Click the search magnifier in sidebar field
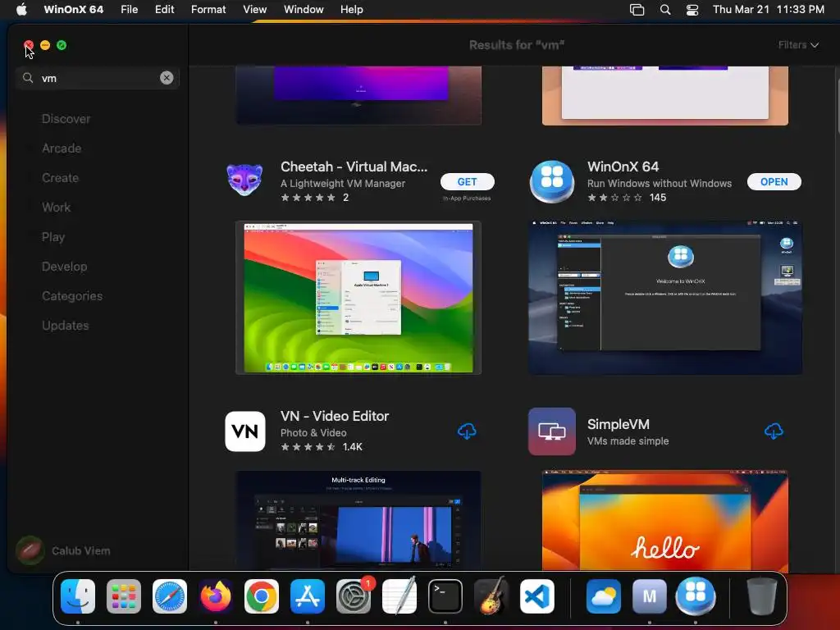Image resolution: width=840 pixels, height=630 pixels. pyautogui.click(x=28, y=78)
